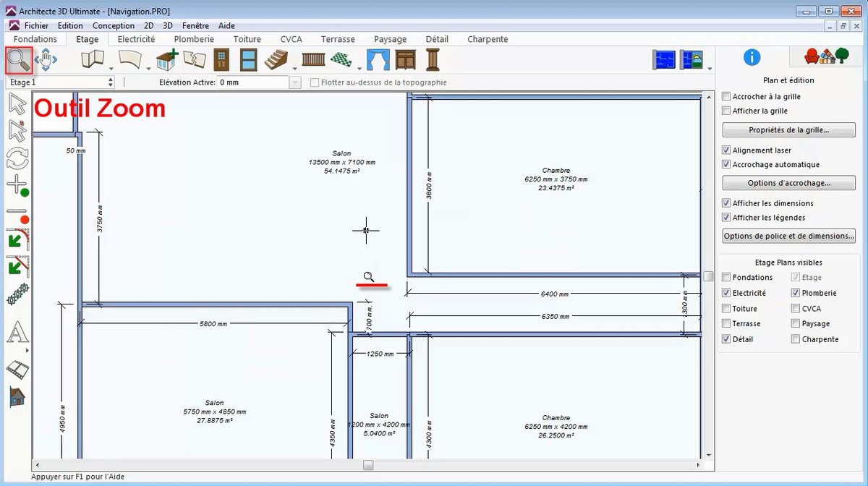Switch to the Paysage tab
The width and height of the screenshot is (868, 486).
391,39
